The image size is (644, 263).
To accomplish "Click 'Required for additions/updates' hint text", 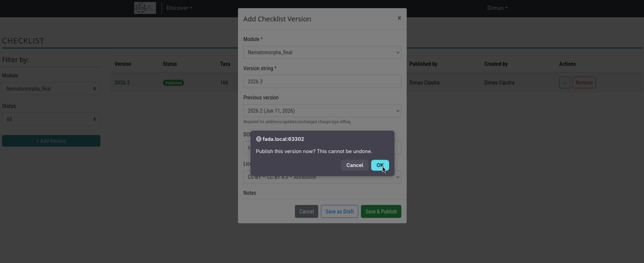I will point(297,122).
